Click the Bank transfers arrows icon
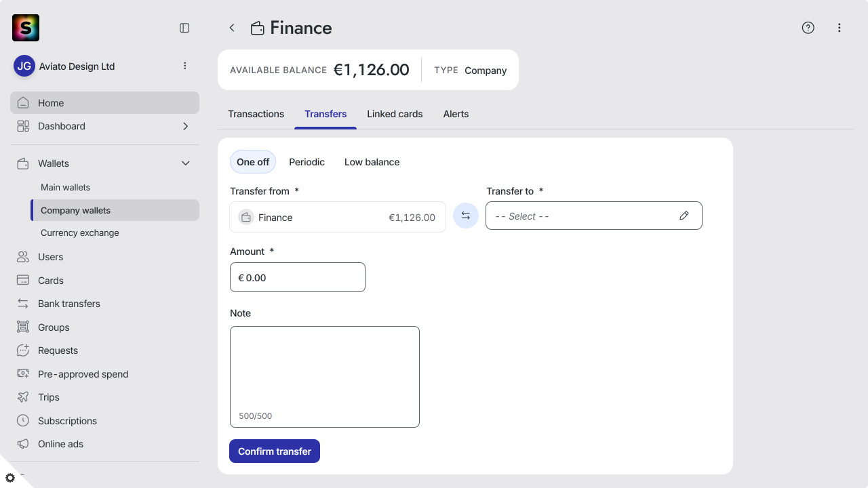The image size is (868, 488). (23, 304)
